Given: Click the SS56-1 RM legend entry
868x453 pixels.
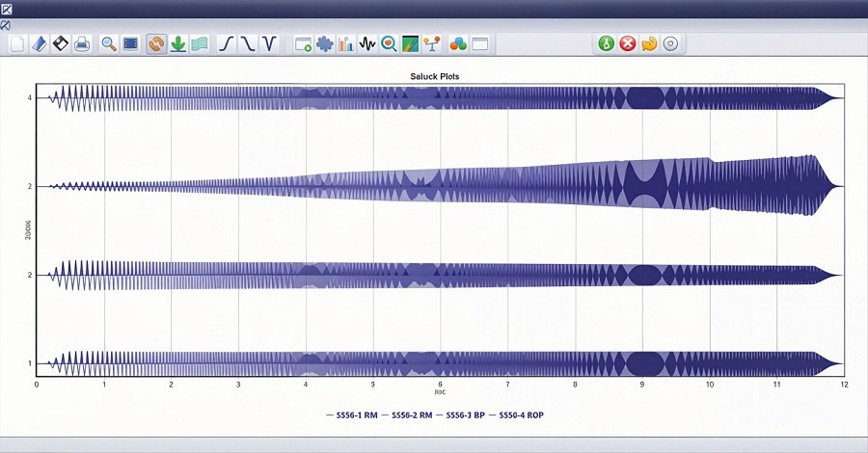Looking at the screenshot, I should coord(351,414).
